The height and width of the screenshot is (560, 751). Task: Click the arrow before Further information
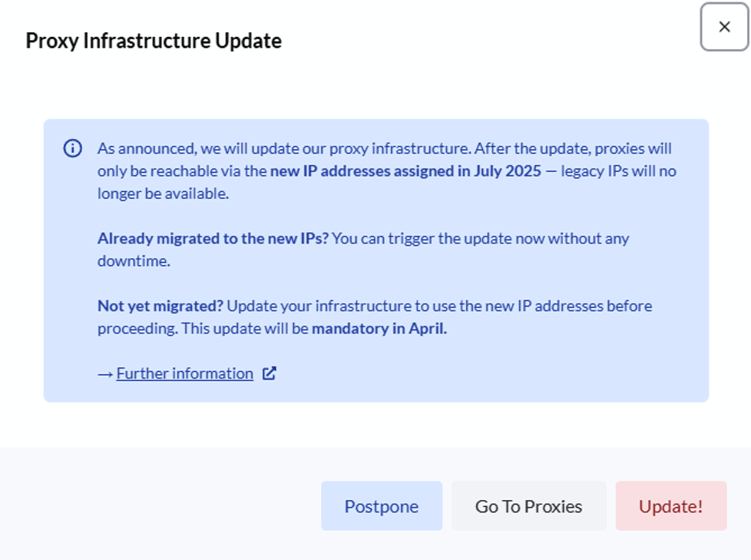pos(105,374)
